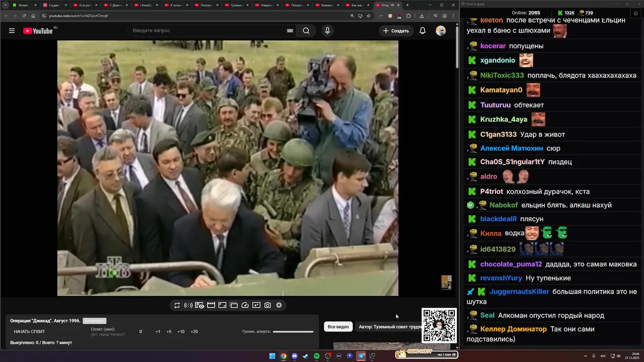Add +1 minute to split
This screenshot has width=644, height=362.
pos(158,332)
